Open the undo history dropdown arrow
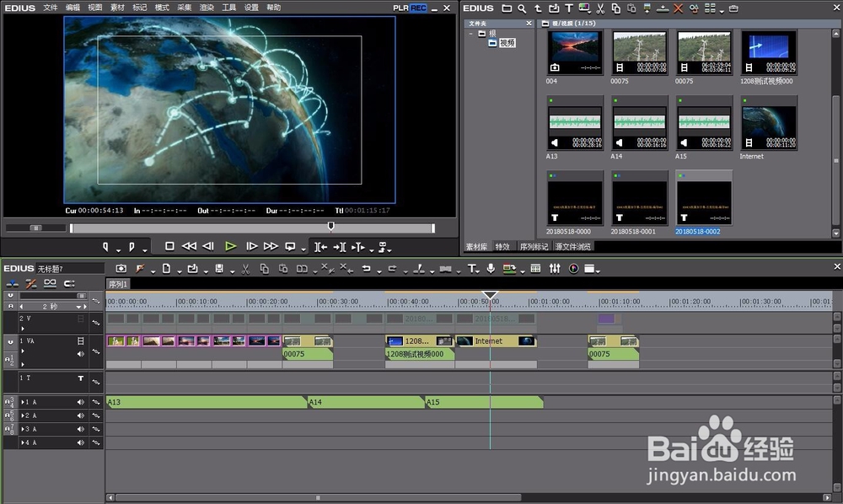This screenshot has width=843, height=504. tap(379, 271)
